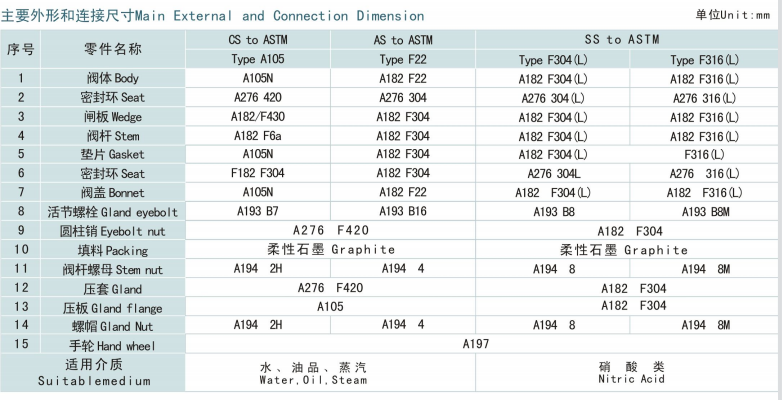Select the 'Type F22' header cell

(403, 59)
